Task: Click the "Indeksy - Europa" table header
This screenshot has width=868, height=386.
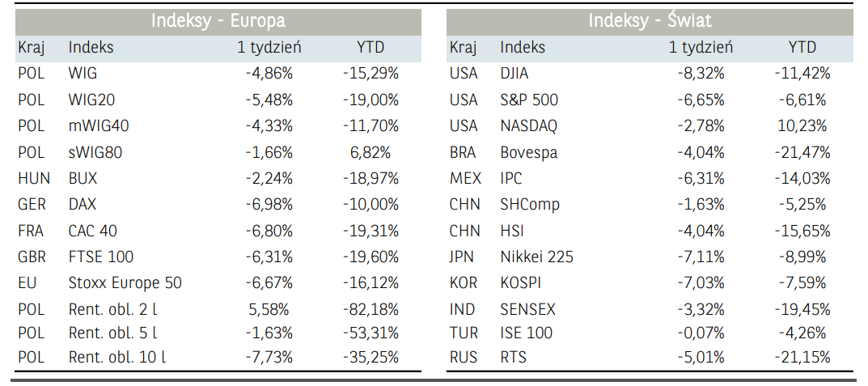Action: tap(218, 21)
